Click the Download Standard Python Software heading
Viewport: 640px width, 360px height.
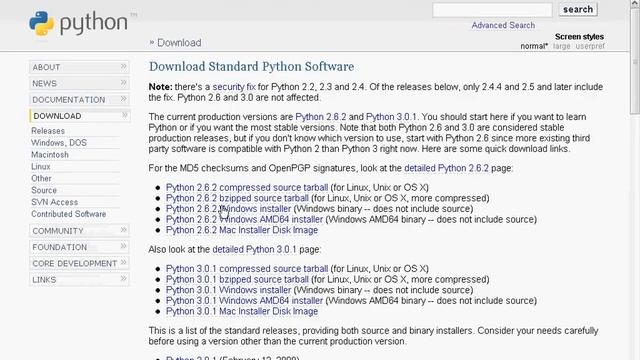pos(251,67)
